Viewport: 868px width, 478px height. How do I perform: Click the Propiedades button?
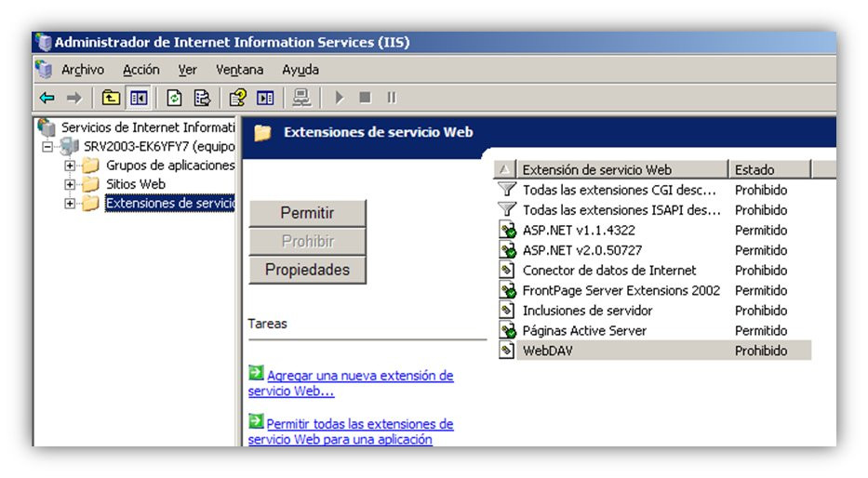point(307,270)
